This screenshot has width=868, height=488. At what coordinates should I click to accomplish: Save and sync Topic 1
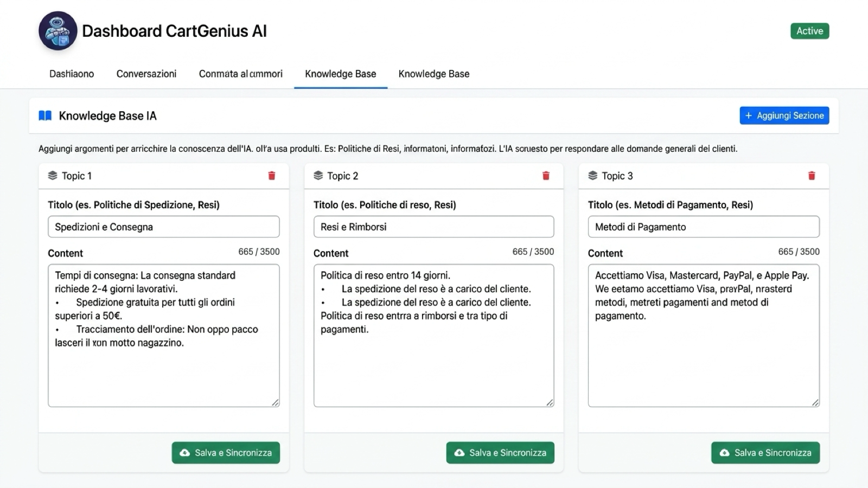(x=226, y=453)
